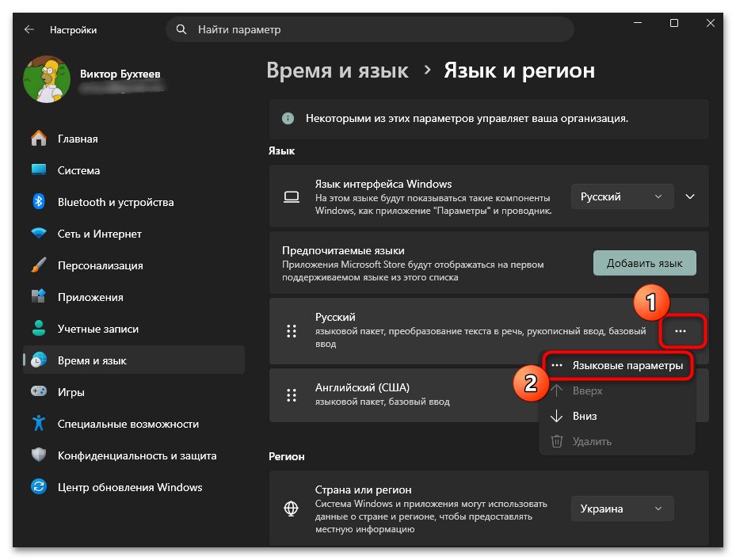Click the Время и язык breadcrumb
Image resolution: width=736 pixels, height=560 pixels.
pyautogui.click(x=337, y=70)
